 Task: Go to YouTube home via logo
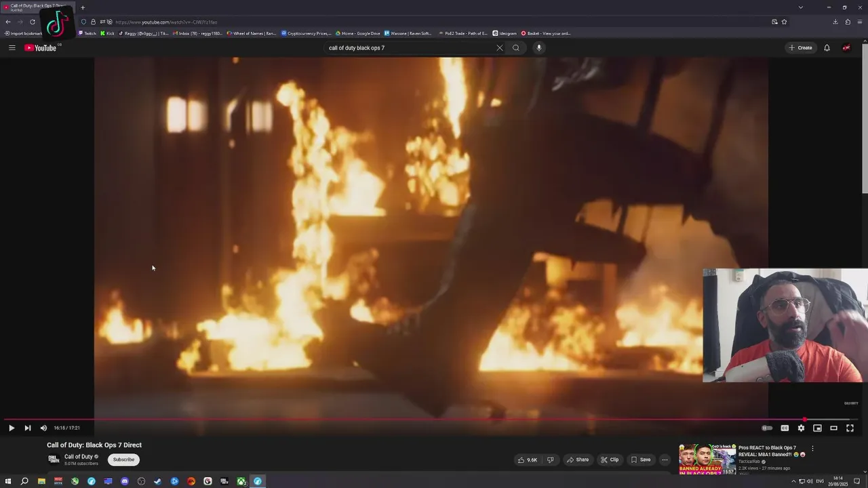click(x=41, y=47)
